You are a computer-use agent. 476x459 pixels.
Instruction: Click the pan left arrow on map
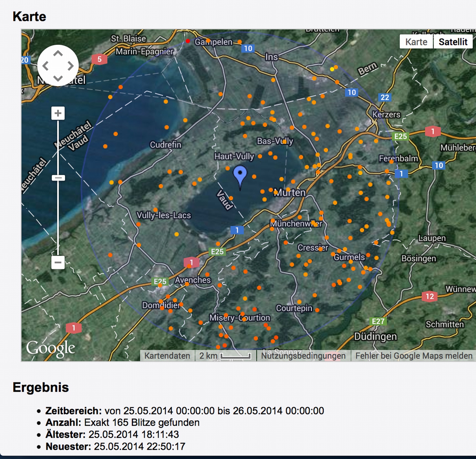pyautogui.click(x=45, y=66)
